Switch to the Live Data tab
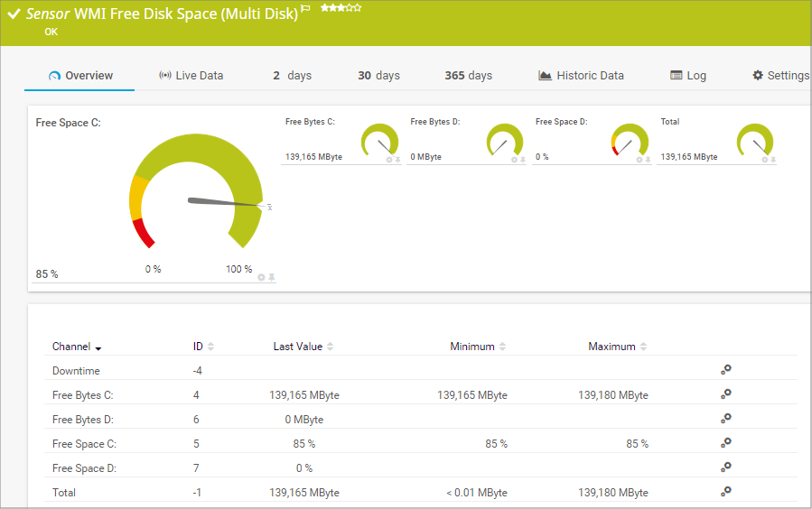This screenshot has height=509, width=812. click(x=191, y=76)
